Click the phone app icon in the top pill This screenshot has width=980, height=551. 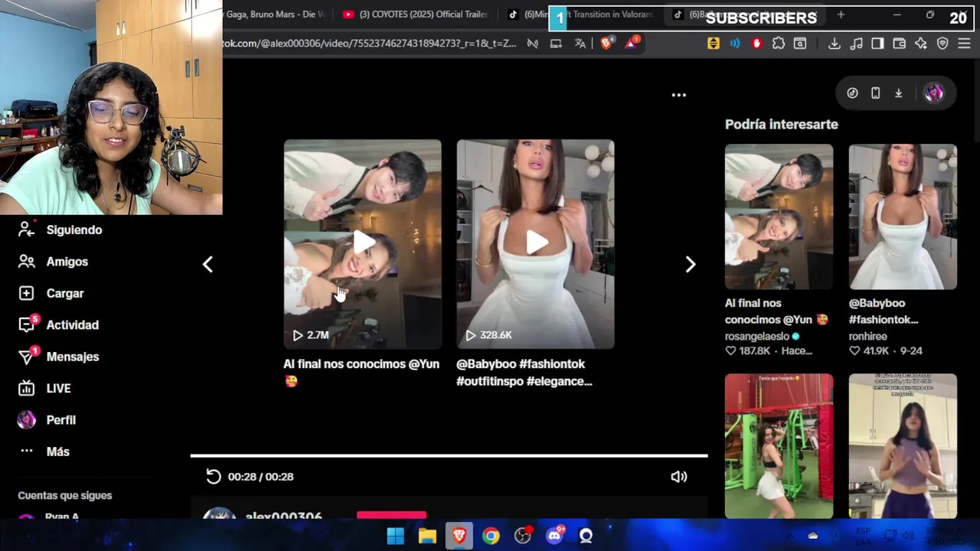point(875,93)
